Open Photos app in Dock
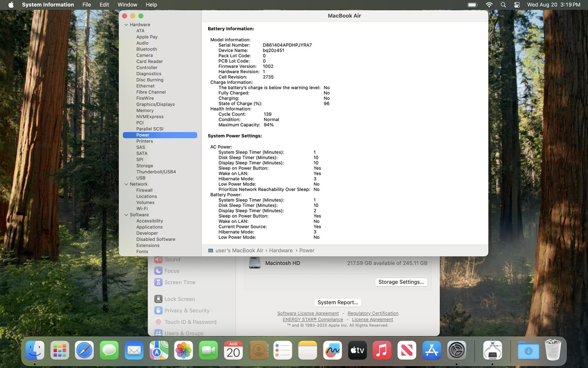 click(x=184, y=350)
